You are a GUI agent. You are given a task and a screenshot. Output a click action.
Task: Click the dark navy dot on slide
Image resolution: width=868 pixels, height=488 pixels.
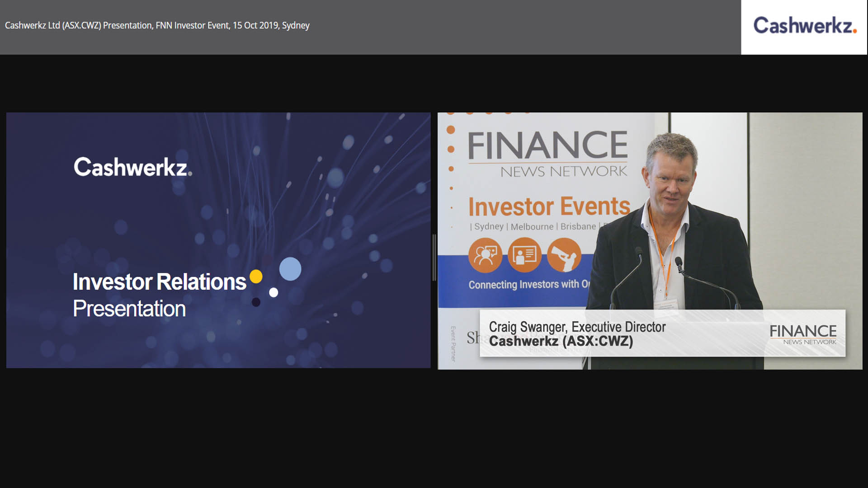tap(256, 302)
